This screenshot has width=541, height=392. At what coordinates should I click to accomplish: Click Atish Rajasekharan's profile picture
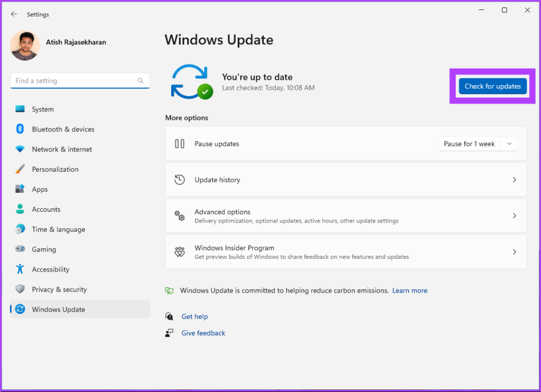coord(25,46)
